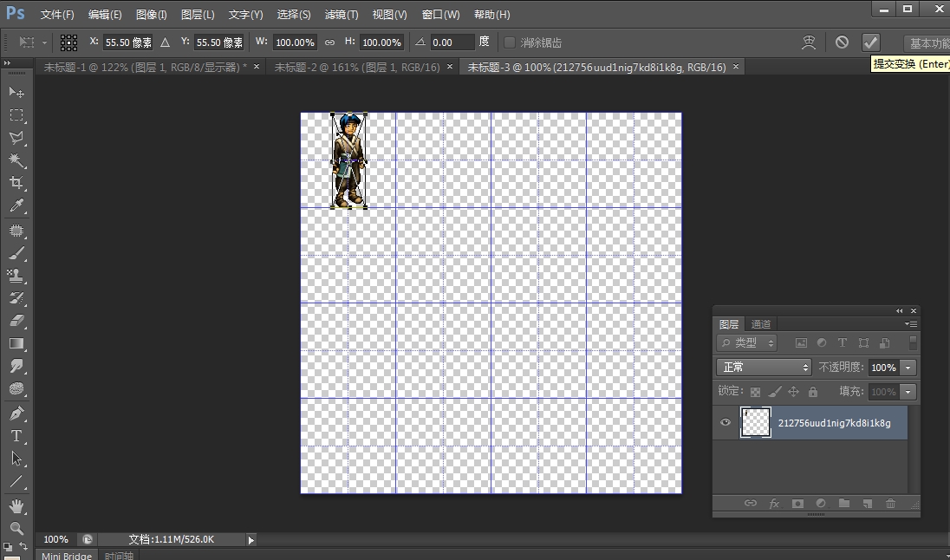Toggle relative positioning triangle for reference point

click(165, 42)
